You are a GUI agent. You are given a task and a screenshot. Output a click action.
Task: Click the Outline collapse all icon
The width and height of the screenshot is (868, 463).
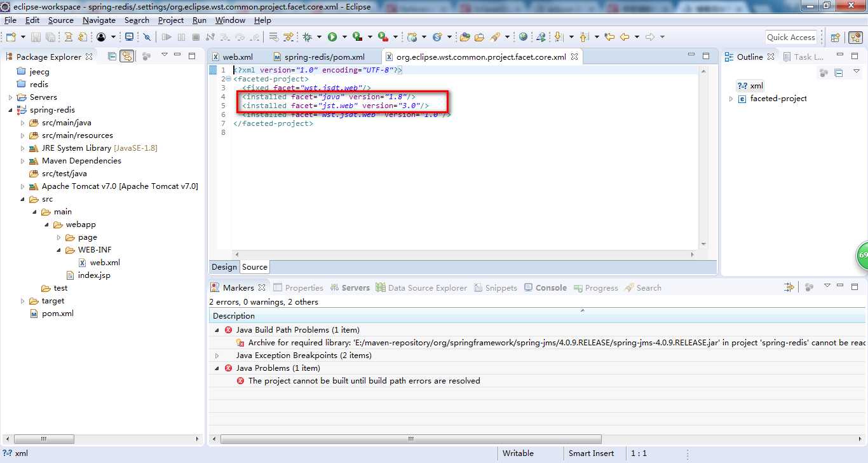[838, 73]
